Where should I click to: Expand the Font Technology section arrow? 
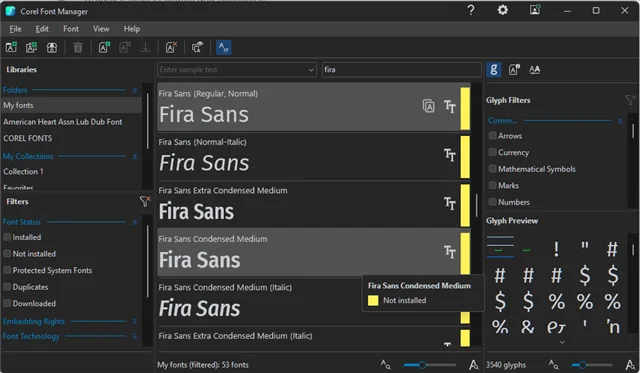pyautogui.click(x=135, y=336)
